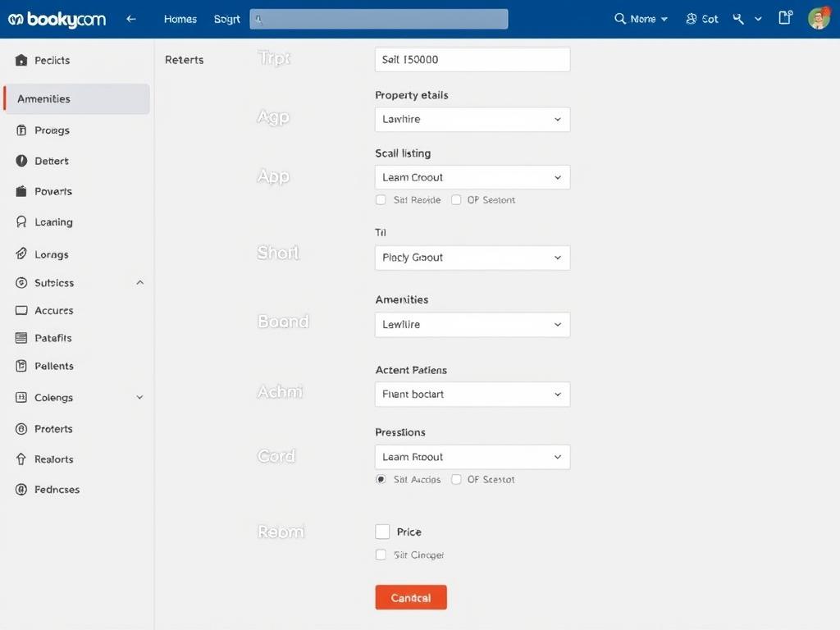Open the notifications icon in the top bar

tap(785, 16)
